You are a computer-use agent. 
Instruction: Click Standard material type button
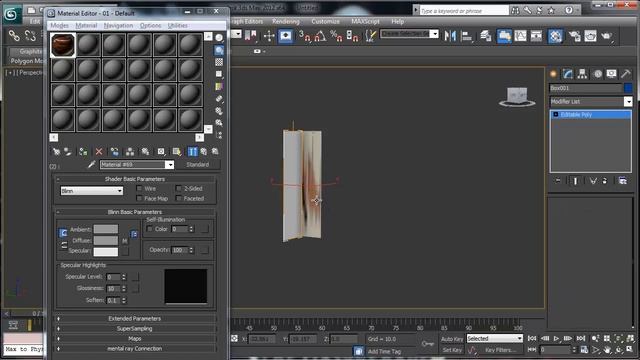pyautogui.click(x=198, y=164)
